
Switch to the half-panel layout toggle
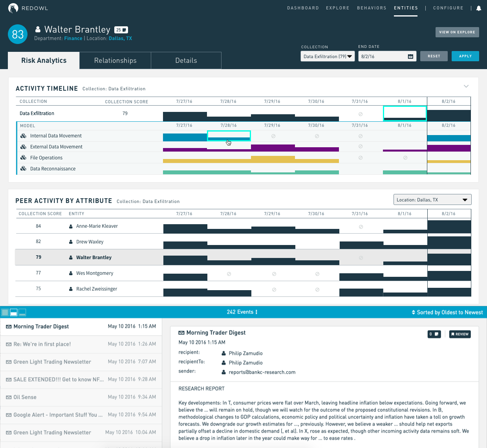tap(14, 313)
